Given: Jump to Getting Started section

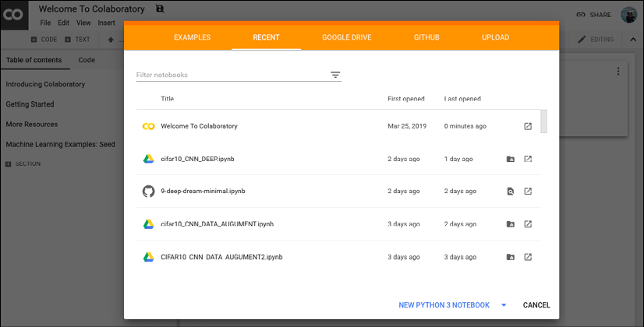Looking at the screenshot, I should pyautogui.click(x=30, y=104).
